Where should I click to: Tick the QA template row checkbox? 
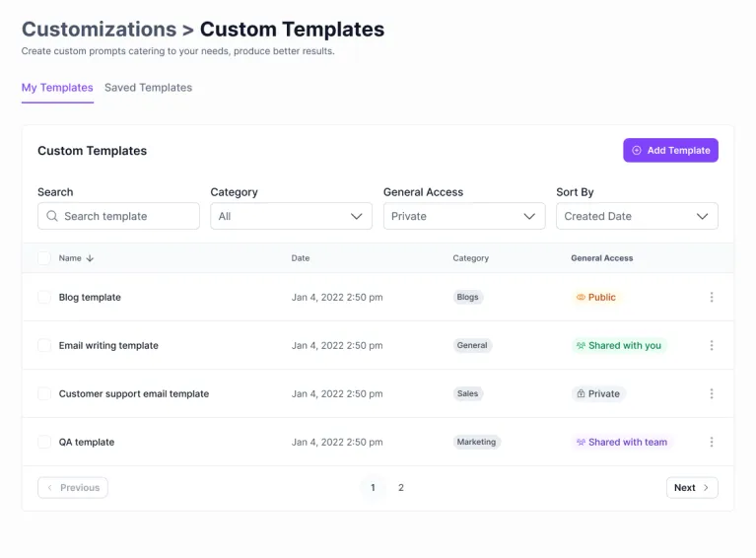pyautogui.click(x=44, y=442)
